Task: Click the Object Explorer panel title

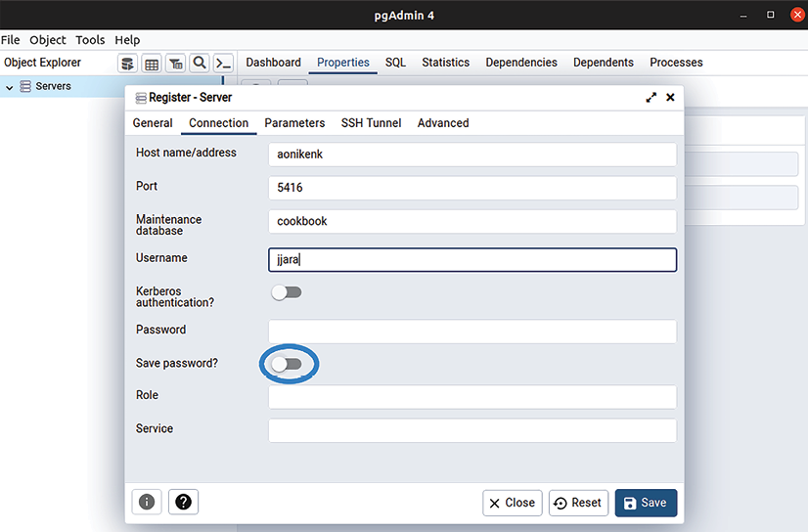Action: pos(42,63)
